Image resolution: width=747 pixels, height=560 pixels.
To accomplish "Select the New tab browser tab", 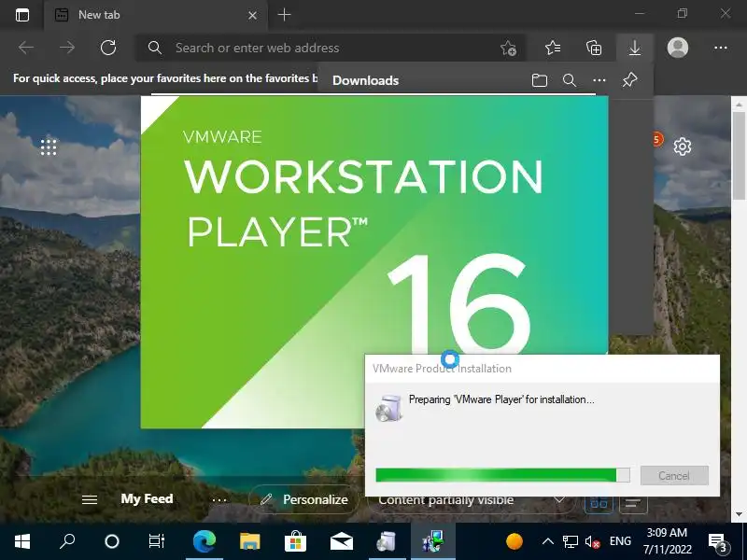I will [155, 15].
